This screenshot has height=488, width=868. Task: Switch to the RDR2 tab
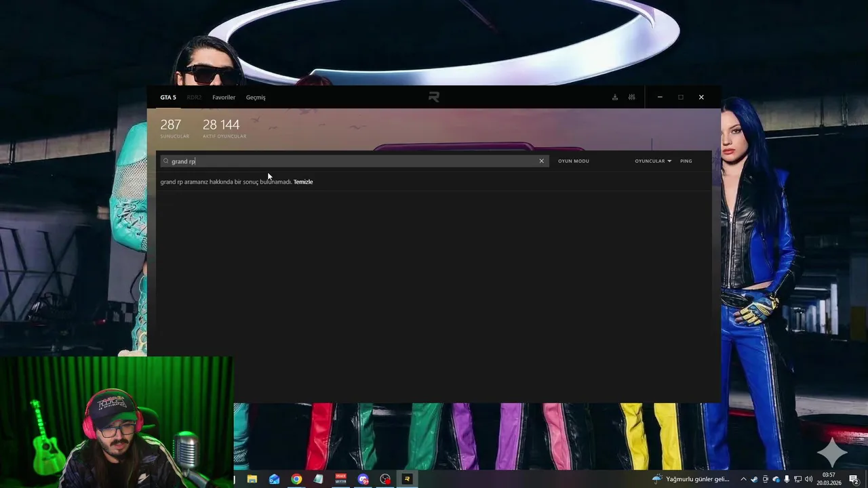(194, 98)
